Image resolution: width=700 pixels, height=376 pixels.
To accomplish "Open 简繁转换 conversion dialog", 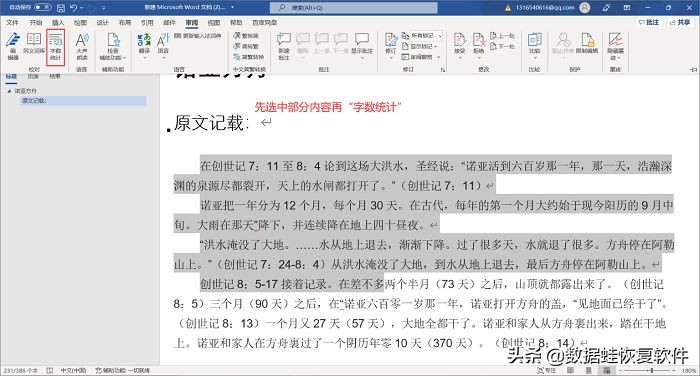I will tap(249, 57).
